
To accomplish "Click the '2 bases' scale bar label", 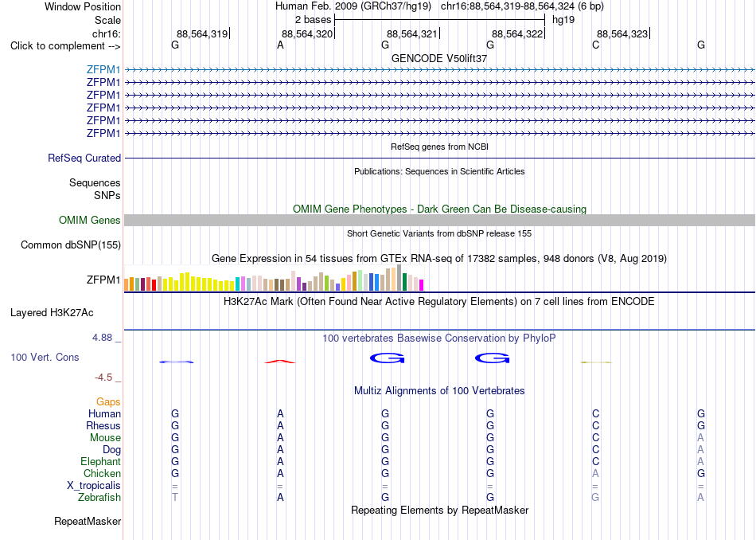I will tap(314, 20).
